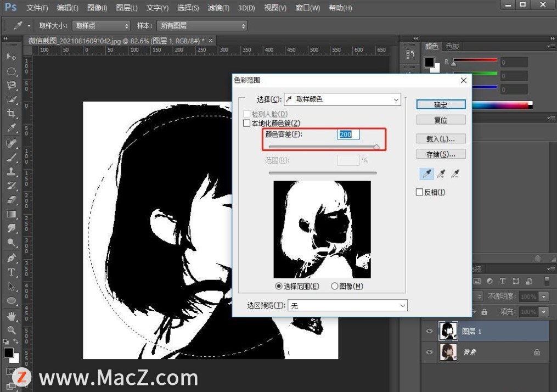Open the 填充 fill dropdown arrow

tap(543, 312)
